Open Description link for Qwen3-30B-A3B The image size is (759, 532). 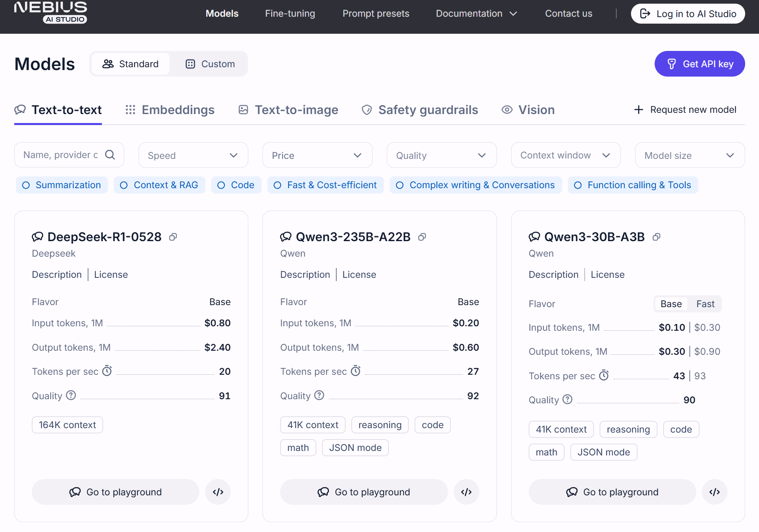point(554,275)
